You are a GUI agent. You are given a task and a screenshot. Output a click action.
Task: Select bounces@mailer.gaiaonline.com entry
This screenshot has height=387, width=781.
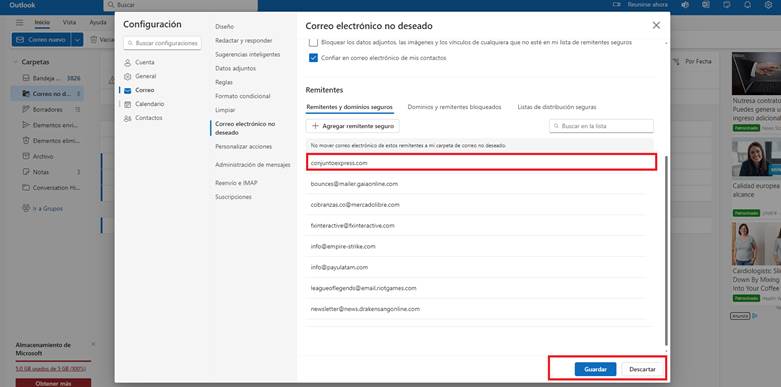(x=477, y=184)
